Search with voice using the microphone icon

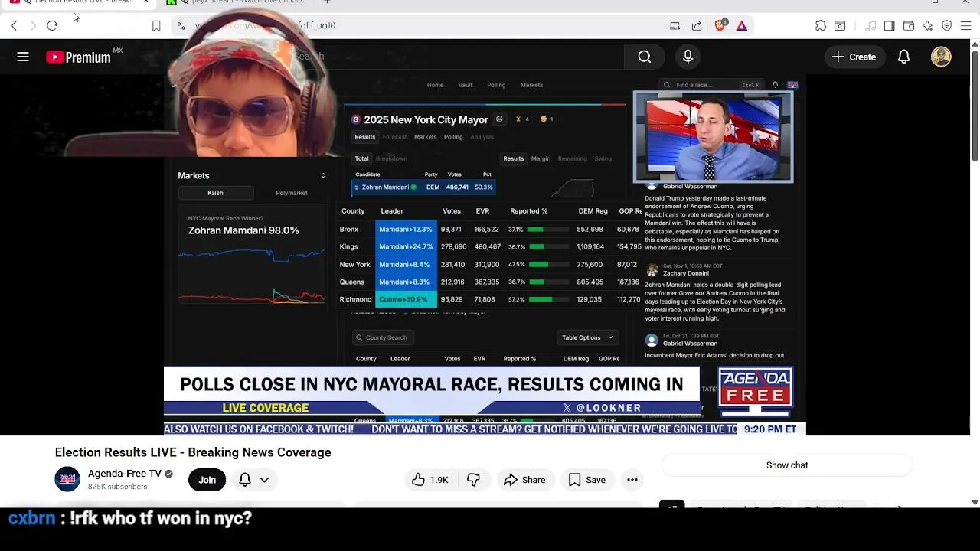click(x=688, y=57)
